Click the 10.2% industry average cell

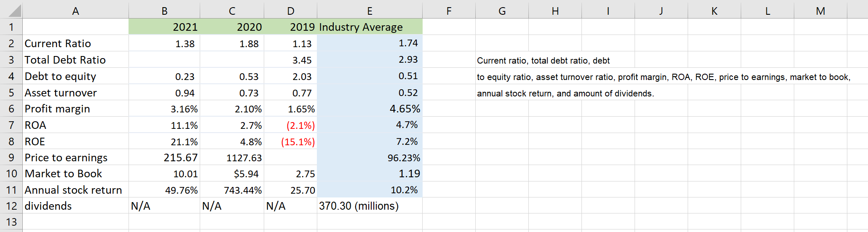[x=370, y=190]
